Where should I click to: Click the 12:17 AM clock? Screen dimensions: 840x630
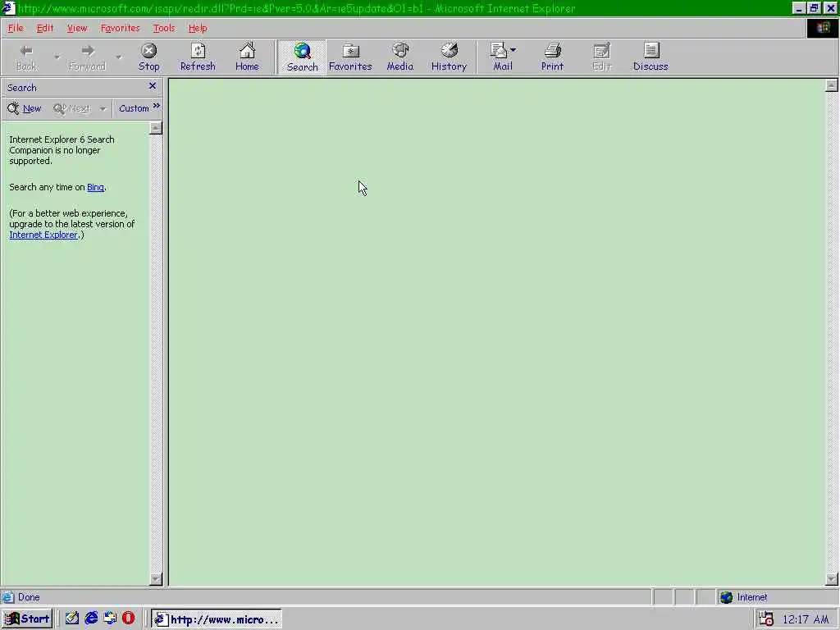point(806,619)
